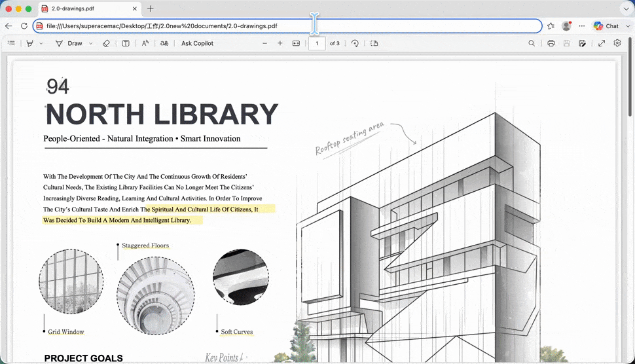Screen dimensions: 635x364
Task: Open Find in the PDF toolbar
Action: pos(532,43)
